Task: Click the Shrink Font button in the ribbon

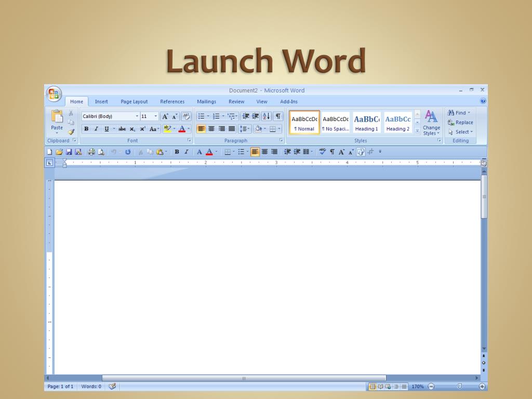Action: [x=175, y=116]
